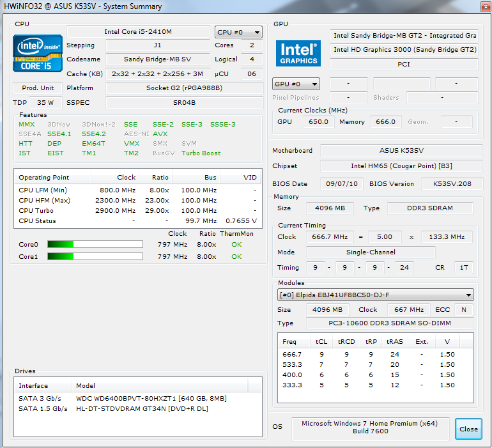
Task: Click the Cache field 2x32 + 2x32 + 2x256 + 3M
Action: pos(158,73)
